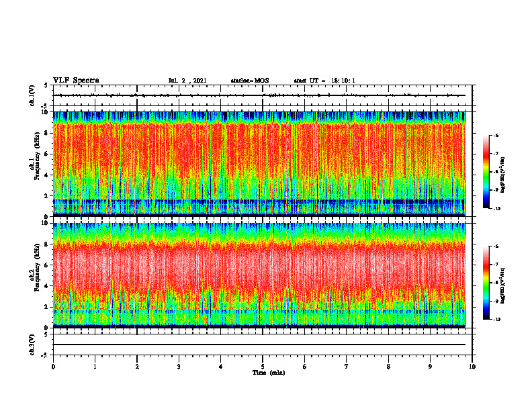Click the "ch.3(V)" waveform axis label

32,345
